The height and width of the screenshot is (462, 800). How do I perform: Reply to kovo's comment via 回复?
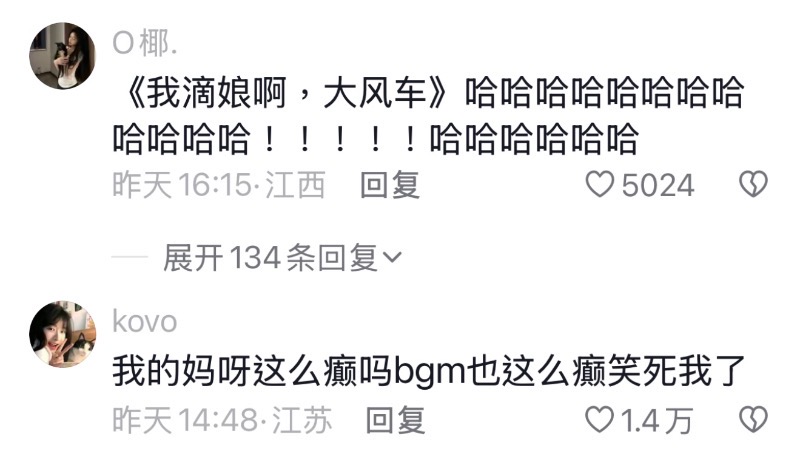point(396,420)
